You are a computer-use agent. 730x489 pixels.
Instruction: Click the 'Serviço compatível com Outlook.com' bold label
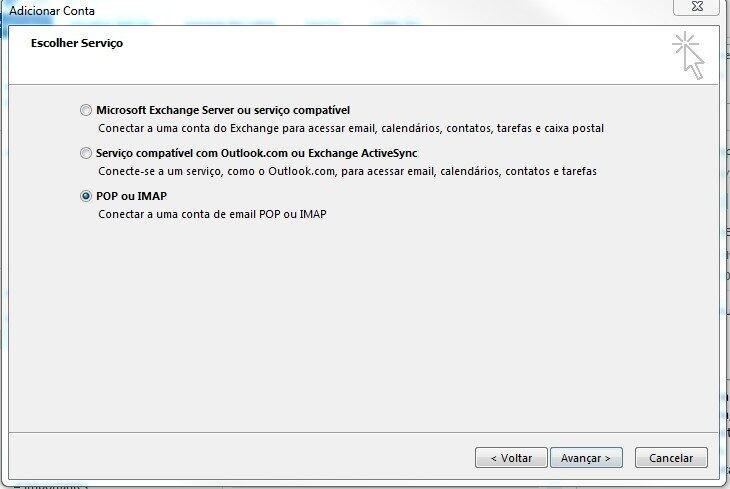click(x=257, y=153)
